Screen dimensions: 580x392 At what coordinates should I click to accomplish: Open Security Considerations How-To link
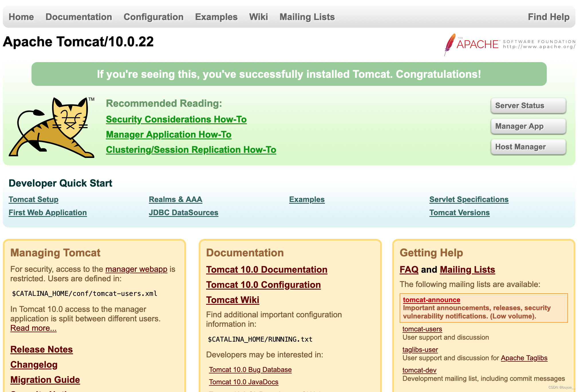[x=176, y=119]
